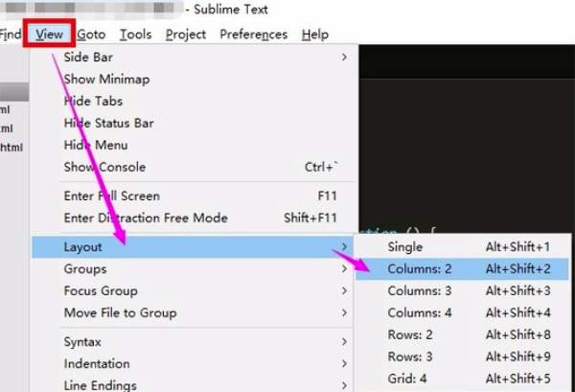Select Columns: 2 layout
575x392 pixels.
pyautogui.click(x=462, y=268)
